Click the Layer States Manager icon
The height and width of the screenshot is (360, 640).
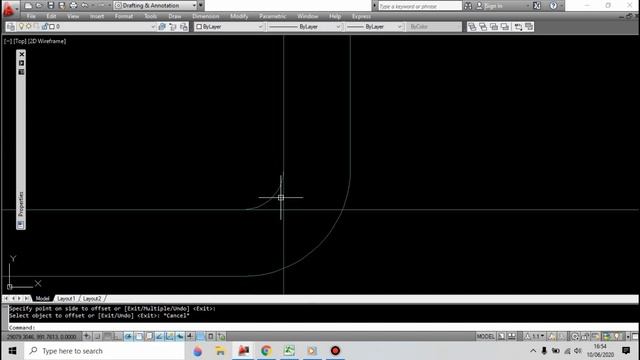pyautogui.click(x=184, y=27)
